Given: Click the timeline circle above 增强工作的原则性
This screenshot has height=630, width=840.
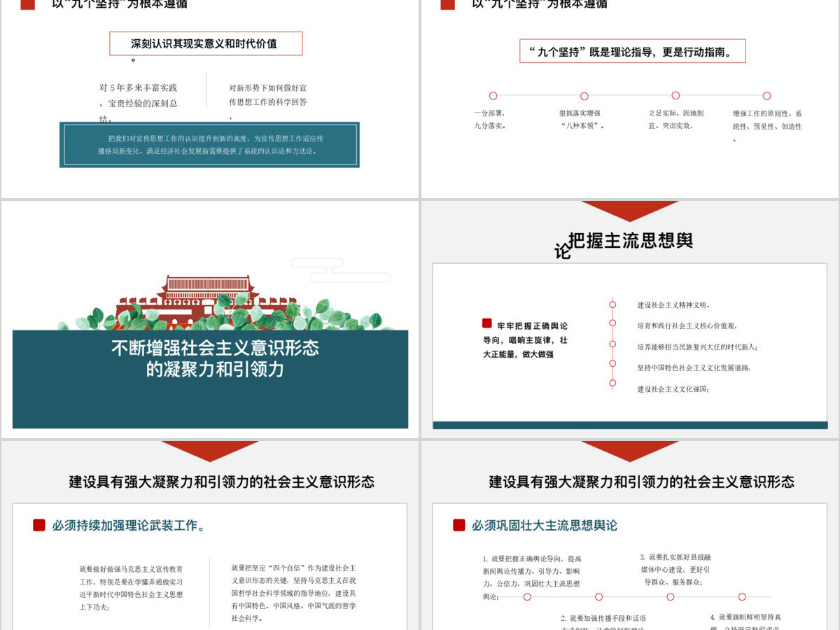Looking at the screenshot, I should (x=766, y=96).
